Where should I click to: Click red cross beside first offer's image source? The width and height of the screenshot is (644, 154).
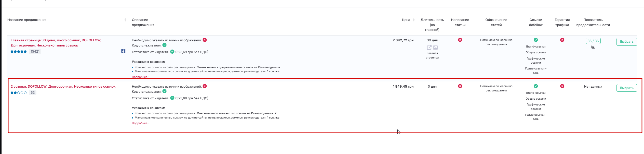205,40
